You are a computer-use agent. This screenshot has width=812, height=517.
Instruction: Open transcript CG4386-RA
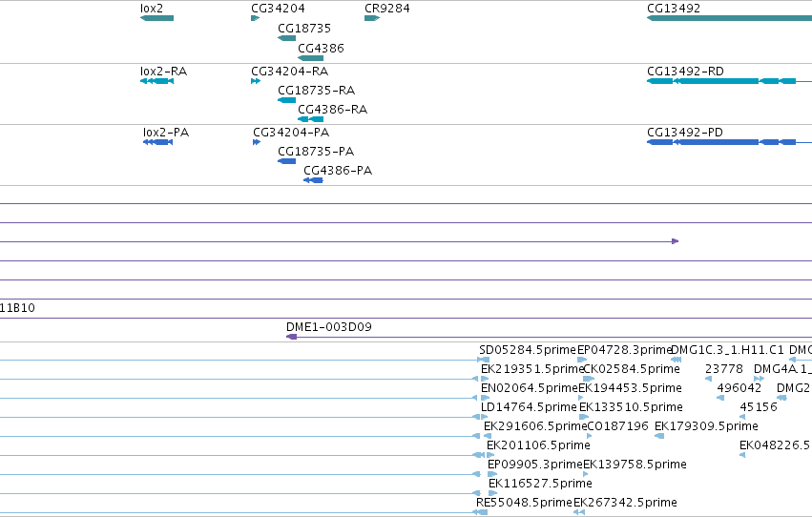tap(333, 109)
